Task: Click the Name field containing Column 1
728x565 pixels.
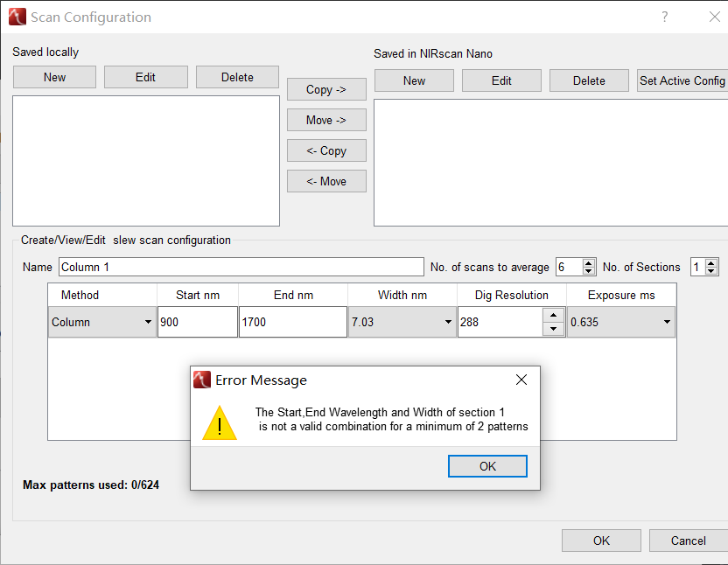Action: point(241,267)
